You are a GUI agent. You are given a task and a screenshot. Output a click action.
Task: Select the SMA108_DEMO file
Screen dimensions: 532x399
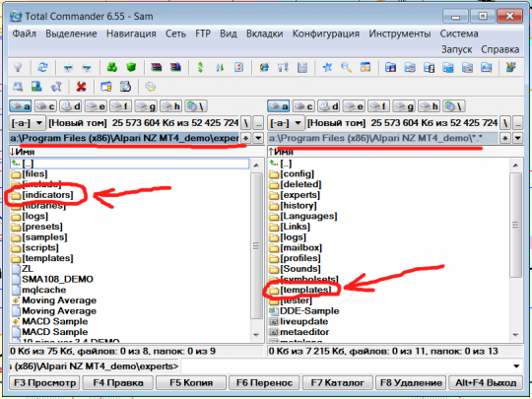point(57,279)
